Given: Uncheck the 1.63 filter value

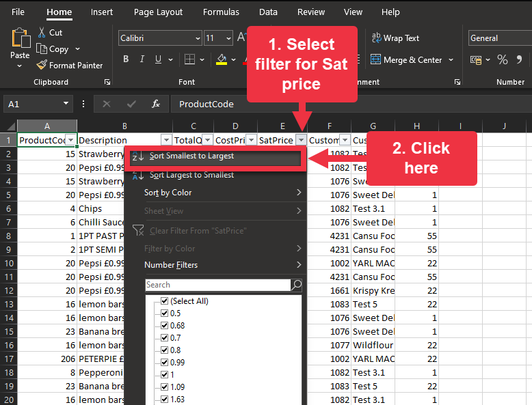Looking at the screenshot, I should [165, 400].
